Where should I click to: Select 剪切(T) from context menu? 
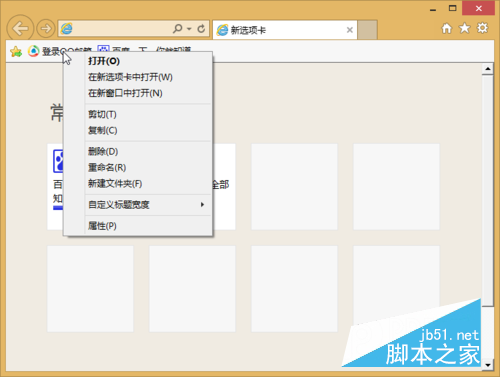(138, 115)
